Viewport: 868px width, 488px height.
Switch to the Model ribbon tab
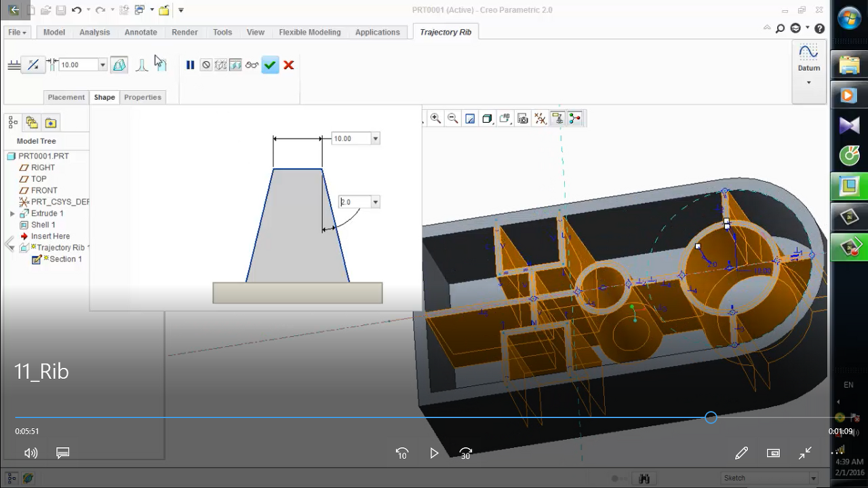tap(54, 32)
